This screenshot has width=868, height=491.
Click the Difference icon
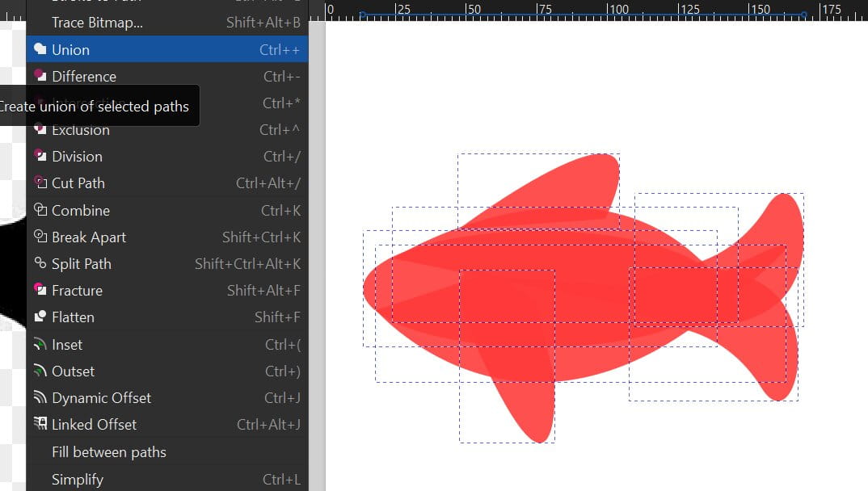tap(40, 75)
